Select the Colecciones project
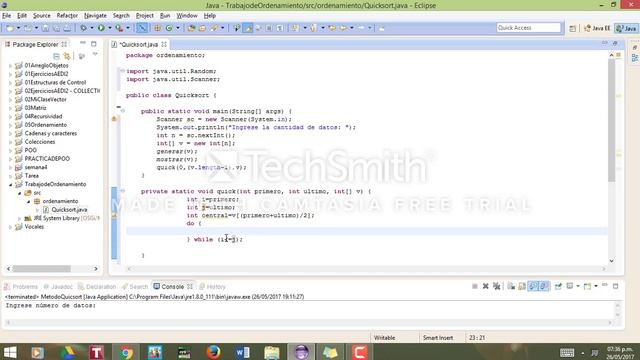This screenshot has width=640, height=360. (x=40, y=142)
